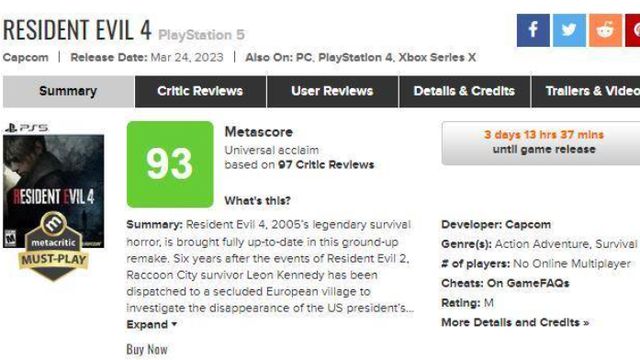Click the green 93 Metascore box
Image resolution: width=640 pixels, height=360 pixels.
(170, 164)
